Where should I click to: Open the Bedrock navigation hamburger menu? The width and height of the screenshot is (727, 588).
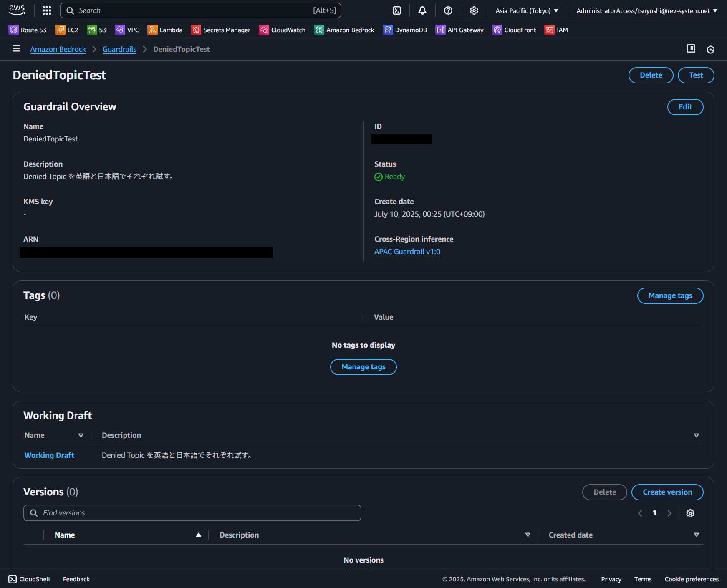pos(16,49)
